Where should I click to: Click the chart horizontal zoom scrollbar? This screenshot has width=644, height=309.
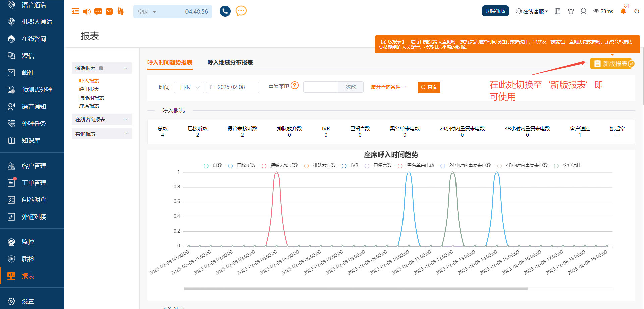(356, 288)
